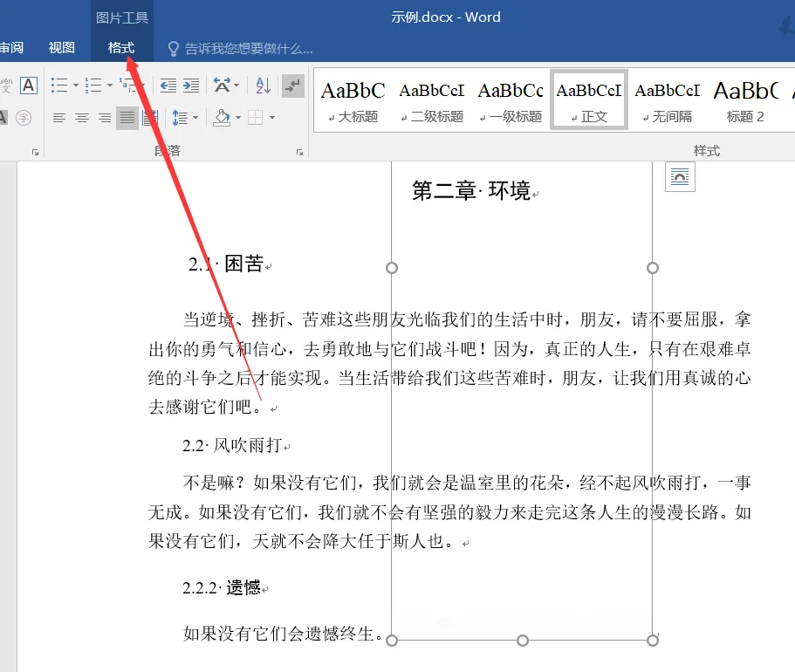Click the numbered list icon
Image resolution: width=795 pixels, height=672 pixels.
[93, 85]
